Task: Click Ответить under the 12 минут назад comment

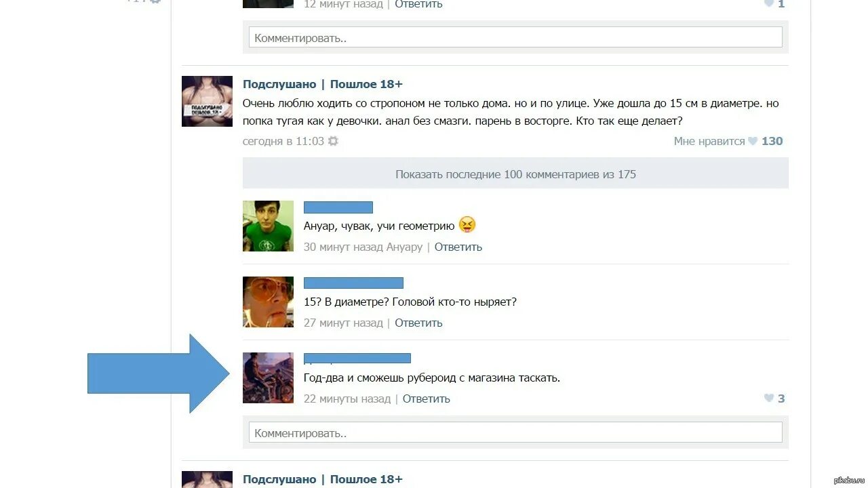Action: [418, 4]
